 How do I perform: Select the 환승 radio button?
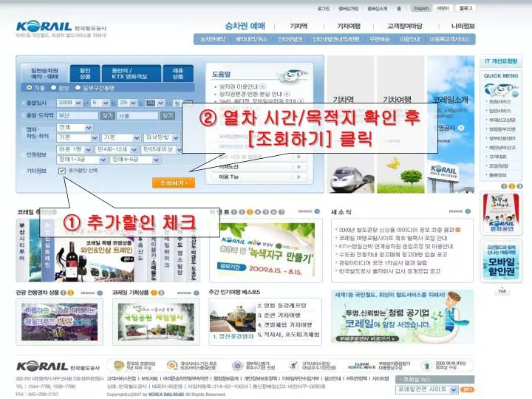point(54,87)
